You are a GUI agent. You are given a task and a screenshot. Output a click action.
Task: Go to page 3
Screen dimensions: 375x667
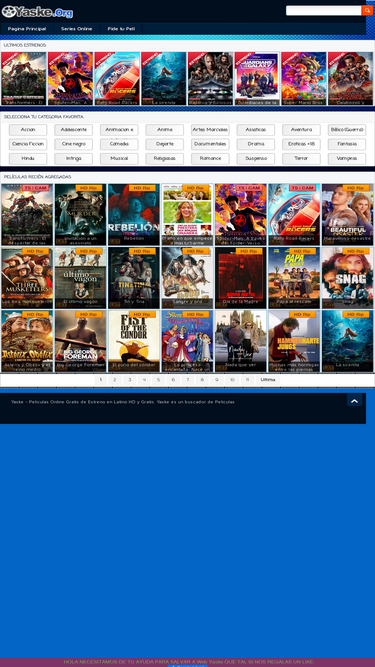point(130,380)
